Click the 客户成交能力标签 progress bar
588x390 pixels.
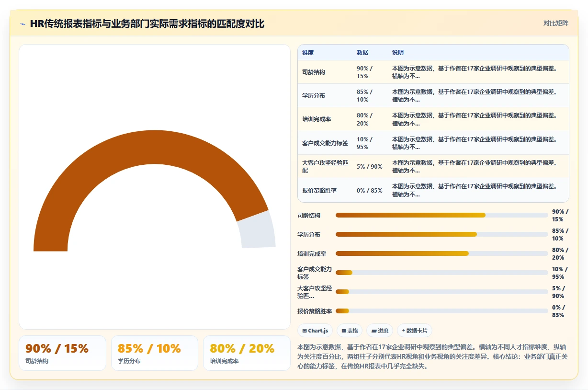[441, 273]
